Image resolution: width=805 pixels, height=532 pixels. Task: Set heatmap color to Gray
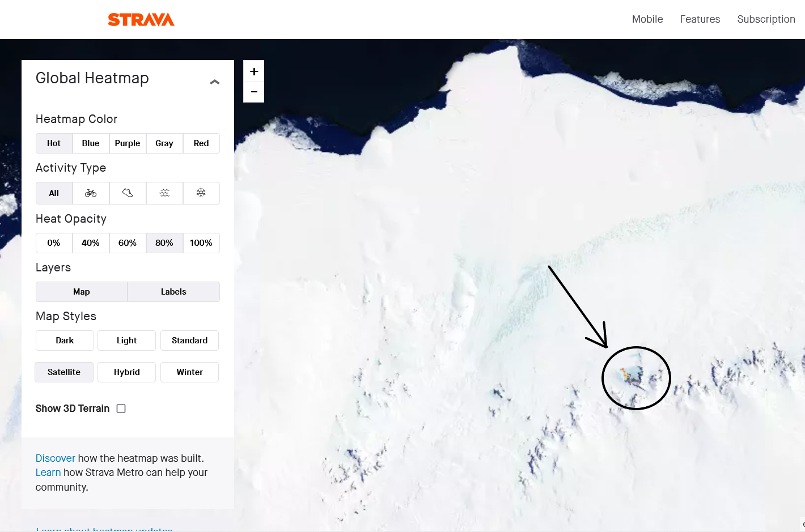pos(164,143)
